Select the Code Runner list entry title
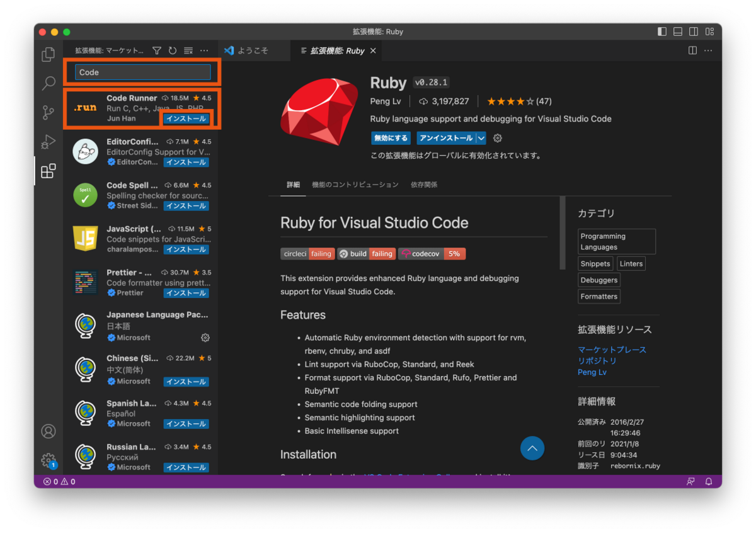 click(x=132, y=98)
